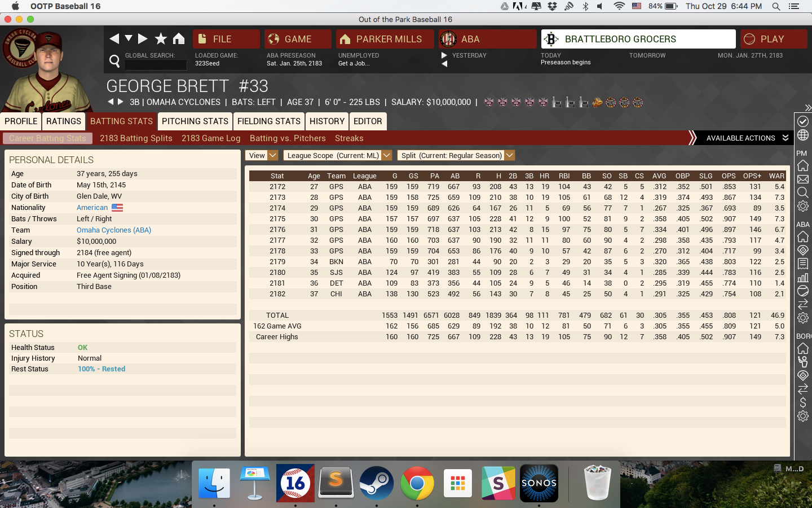
Task: Go to home screen via house icon
Action: [x=179, y=39]
